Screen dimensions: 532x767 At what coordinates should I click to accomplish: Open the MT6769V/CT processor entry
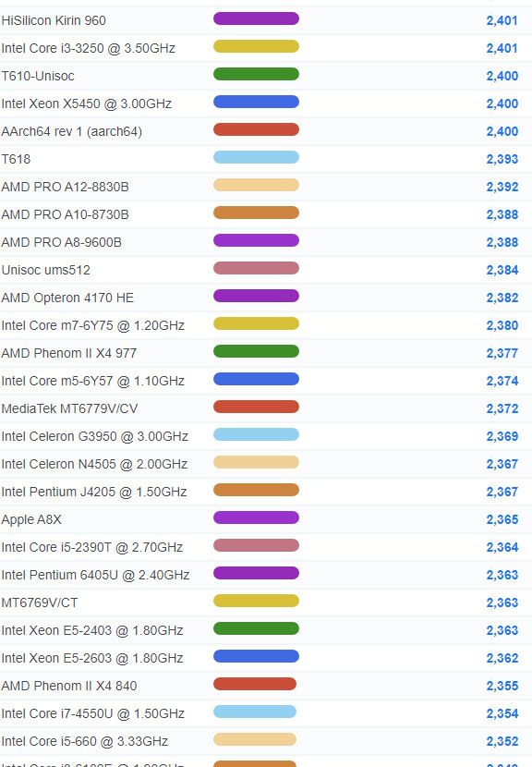[x=40, y=603]
